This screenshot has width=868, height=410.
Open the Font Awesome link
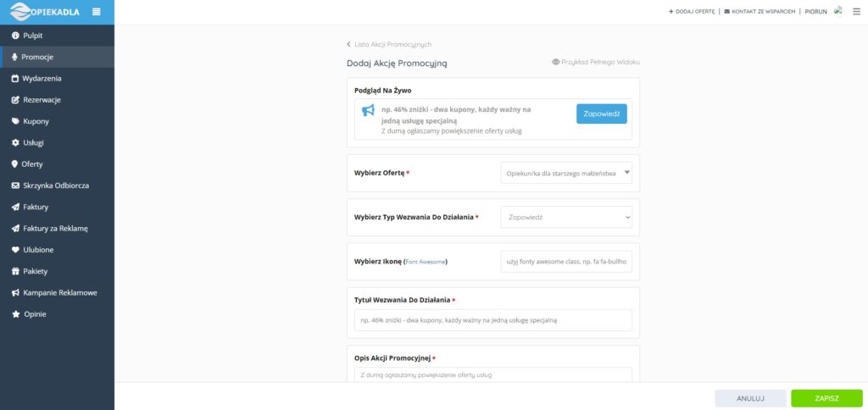click(426, 262)
